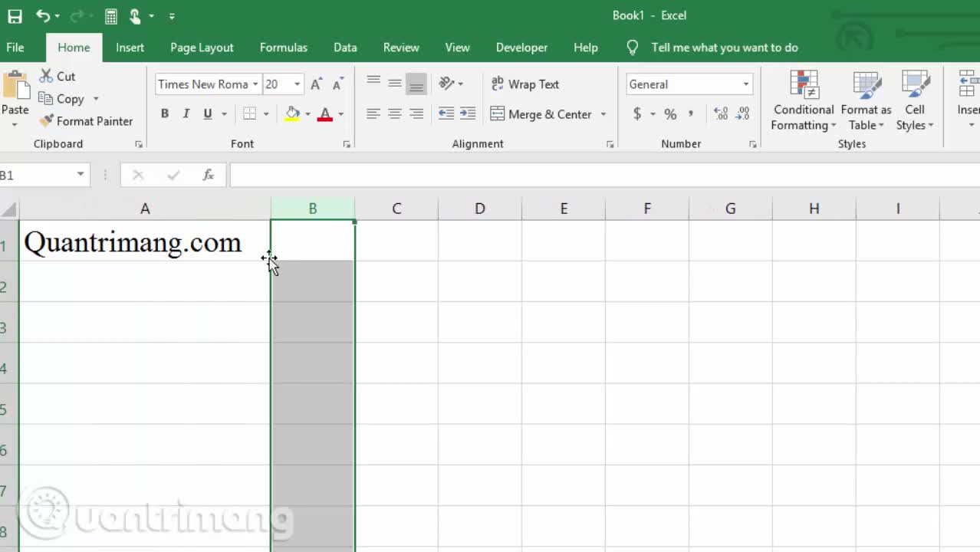Open the undo history dropdown arrow
Image resolution: width=980 pixels, height=552 pixels.
[x=58, y=16]
